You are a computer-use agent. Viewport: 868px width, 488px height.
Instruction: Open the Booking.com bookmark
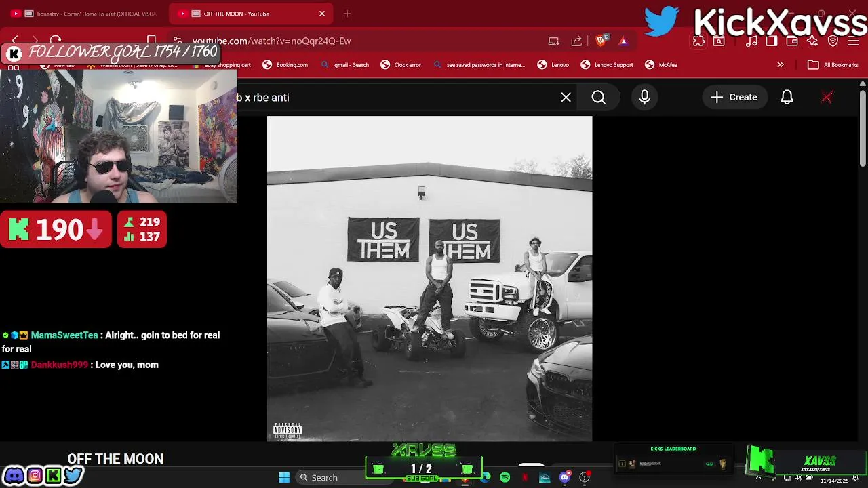coord(285,65)
